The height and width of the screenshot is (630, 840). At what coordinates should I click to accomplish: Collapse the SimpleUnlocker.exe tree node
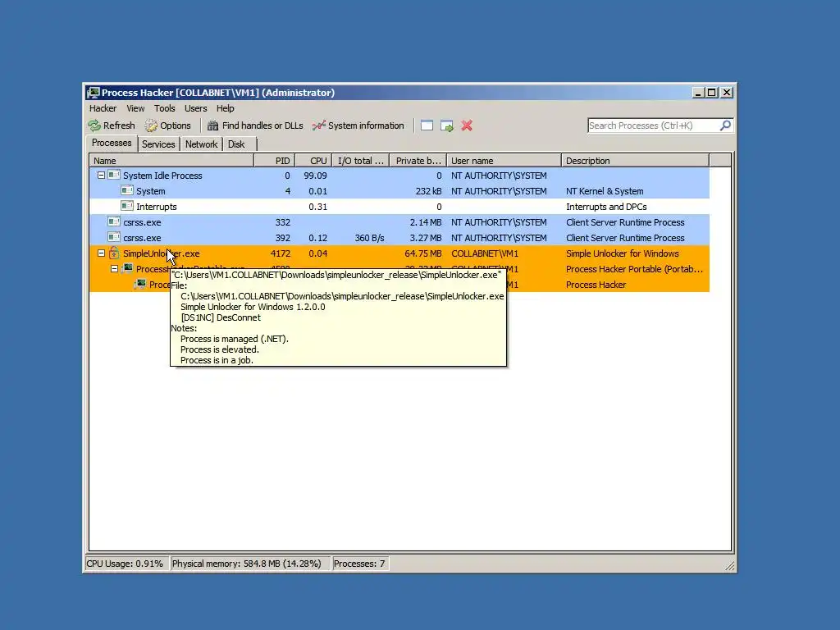(x=101, y=253)
